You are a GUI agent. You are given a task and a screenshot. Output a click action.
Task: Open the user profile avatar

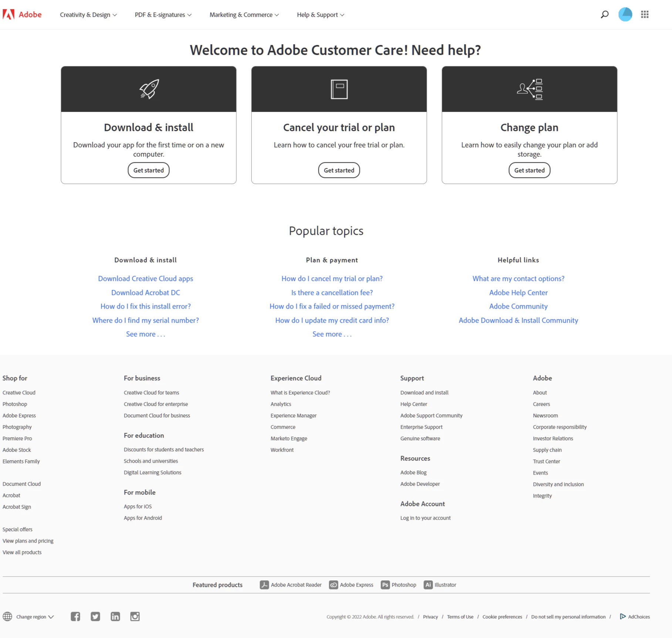coord(625,14)
